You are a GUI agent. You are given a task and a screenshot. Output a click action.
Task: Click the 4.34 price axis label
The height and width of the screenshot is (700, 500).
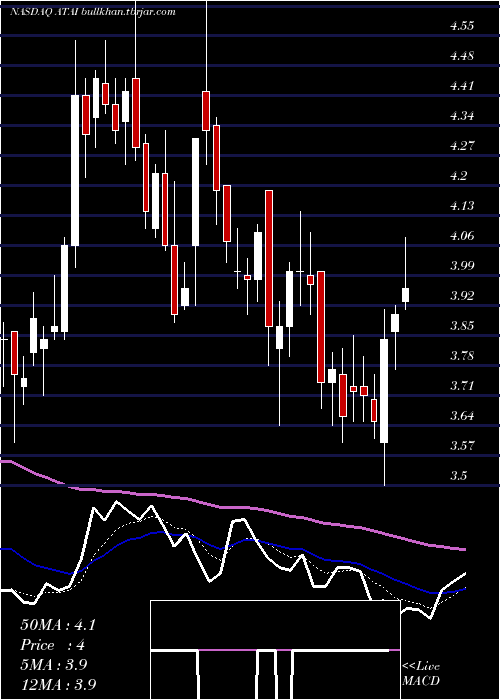click(x=461, y=116)
